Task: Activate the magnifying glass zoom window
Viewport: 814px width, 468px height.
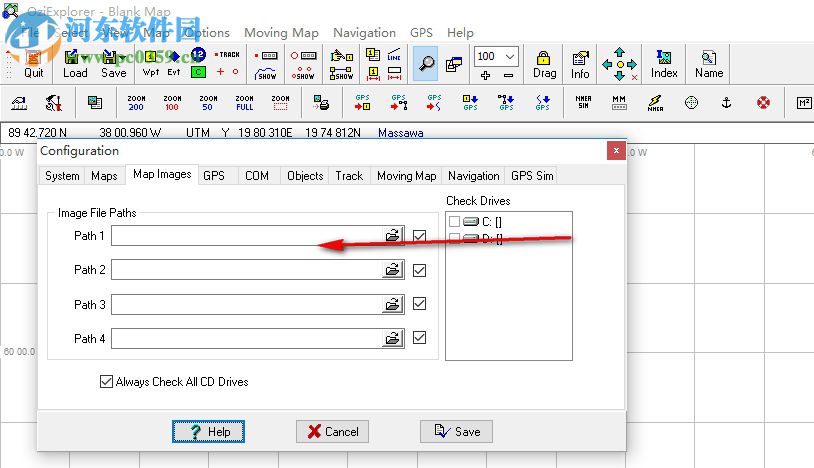Action: pos(426,64)
